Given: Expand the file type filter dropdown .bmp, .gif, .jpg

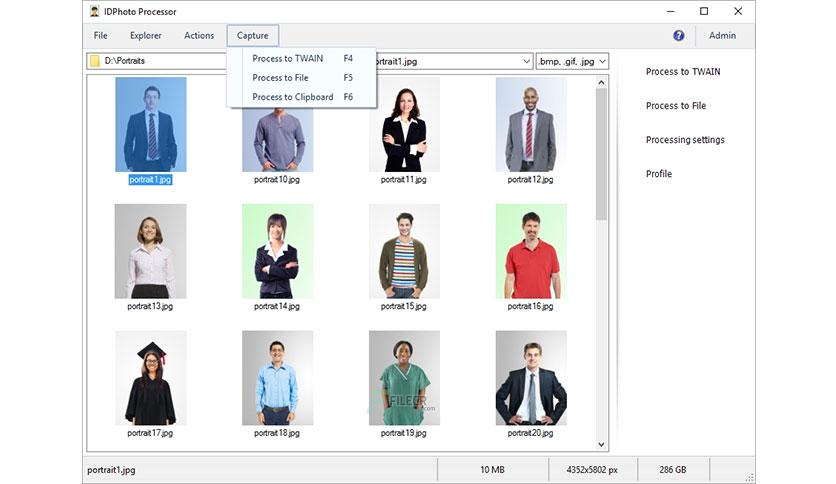Looking at the screenshot, I should click(602, 61).
